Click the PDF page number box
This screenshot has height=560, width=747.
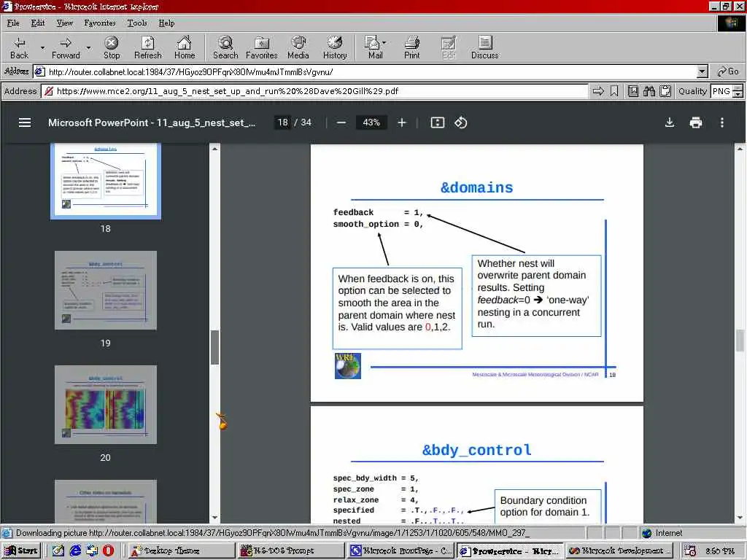click(282, 122)
